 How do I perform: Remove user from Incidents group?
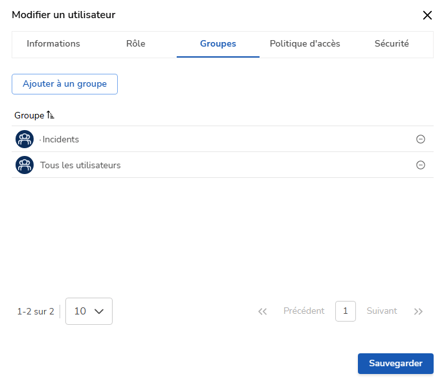[x=420, y=139]
